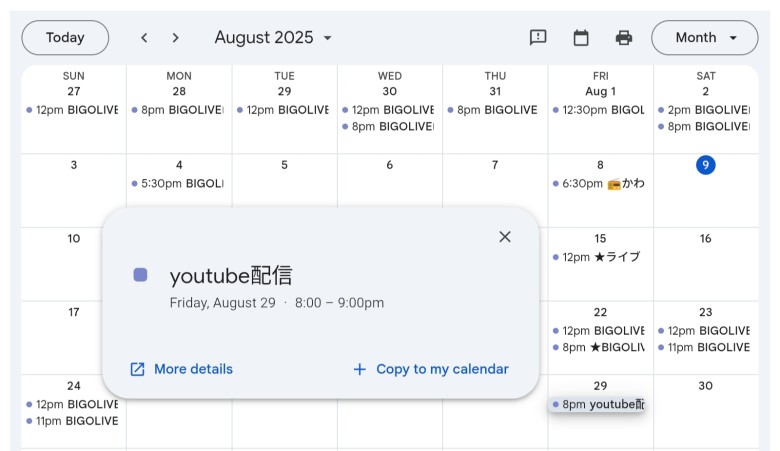Click the print icon
This screenshot has height=451, width=780.
(x=624, y=38)
